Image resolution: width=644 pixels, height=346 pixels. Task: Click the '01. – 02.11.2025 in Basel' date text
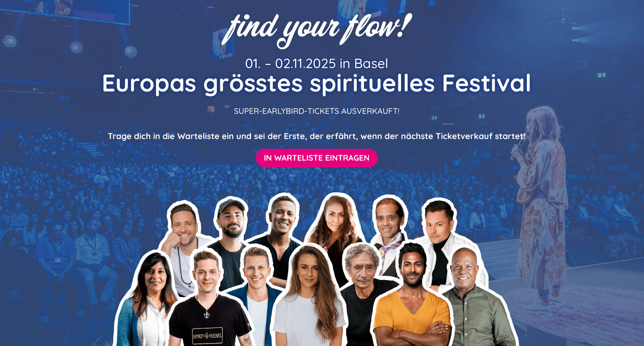tap(316, 64)
